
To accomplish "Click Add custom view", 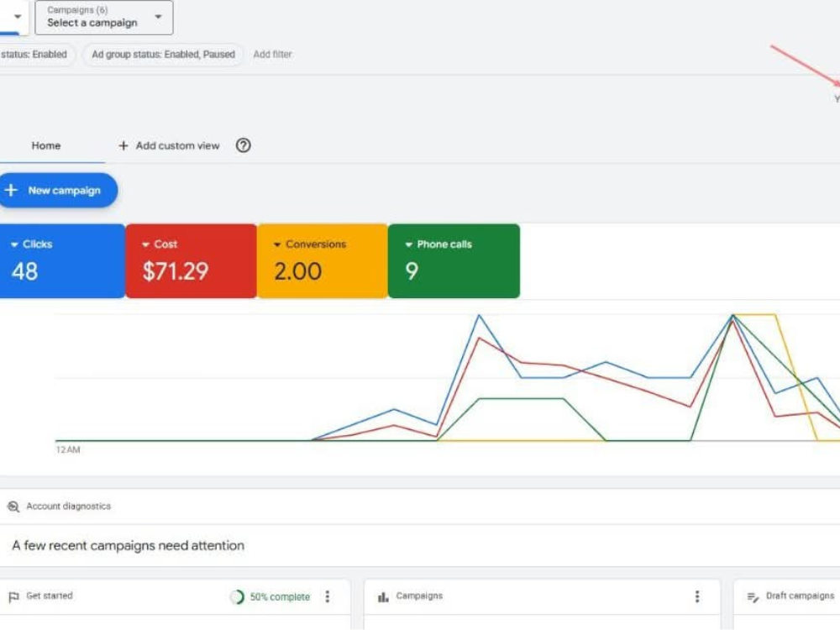I will tap(169, 145).
